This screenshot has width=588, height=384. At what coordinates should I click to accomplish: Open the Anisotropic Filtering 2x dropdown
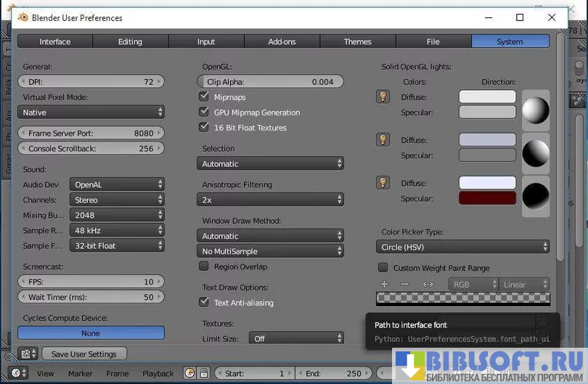270,200
